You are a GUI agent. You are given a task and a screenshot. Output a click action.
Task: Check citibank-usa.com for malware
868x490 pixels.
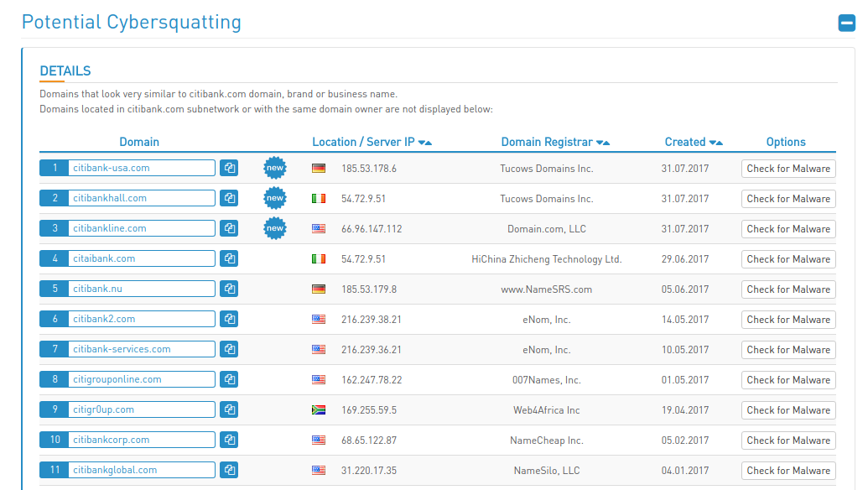pyautogui.click(x=788, y=169)
